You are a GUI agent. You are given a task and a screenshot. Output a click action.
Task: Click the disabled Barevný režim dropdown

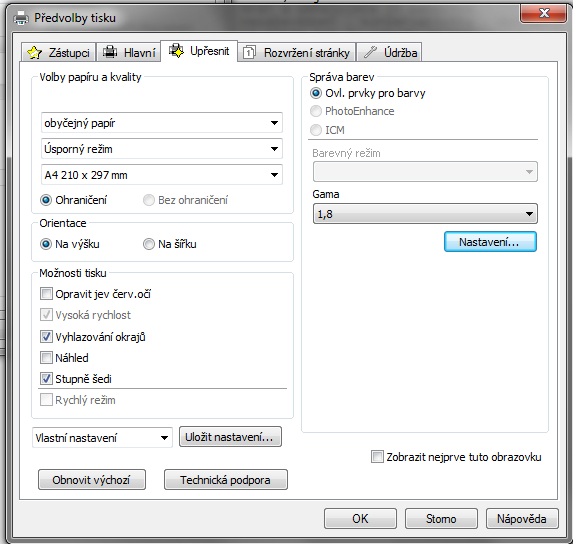pos(425,172)
